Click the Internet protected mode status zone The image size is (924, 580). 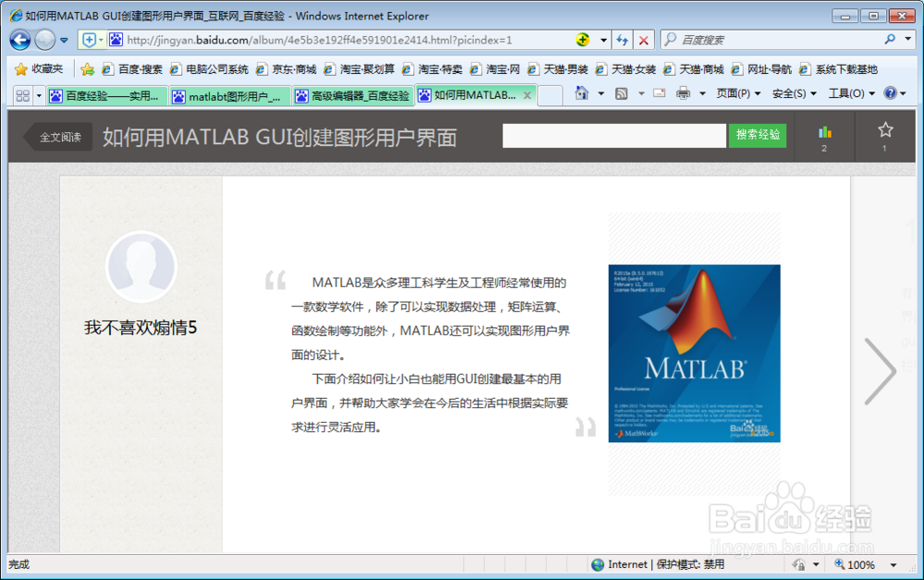click(658, 564)
